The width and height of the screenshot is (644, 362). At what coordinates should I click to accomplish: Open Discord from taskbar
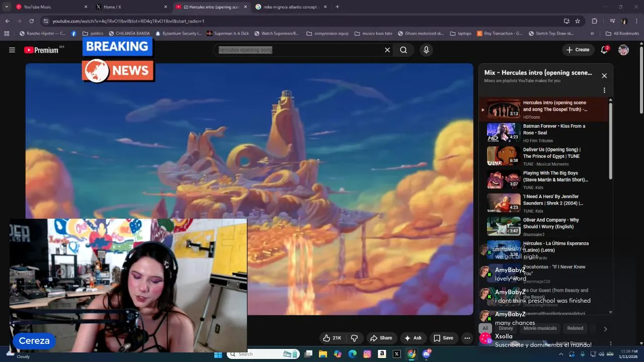tap(427, 354)
